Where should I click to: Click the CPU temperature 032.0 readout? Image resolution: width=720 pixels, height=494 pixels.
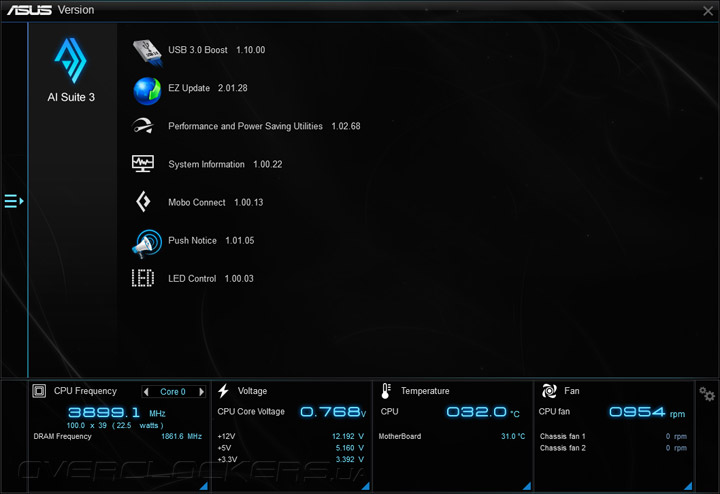483,412
